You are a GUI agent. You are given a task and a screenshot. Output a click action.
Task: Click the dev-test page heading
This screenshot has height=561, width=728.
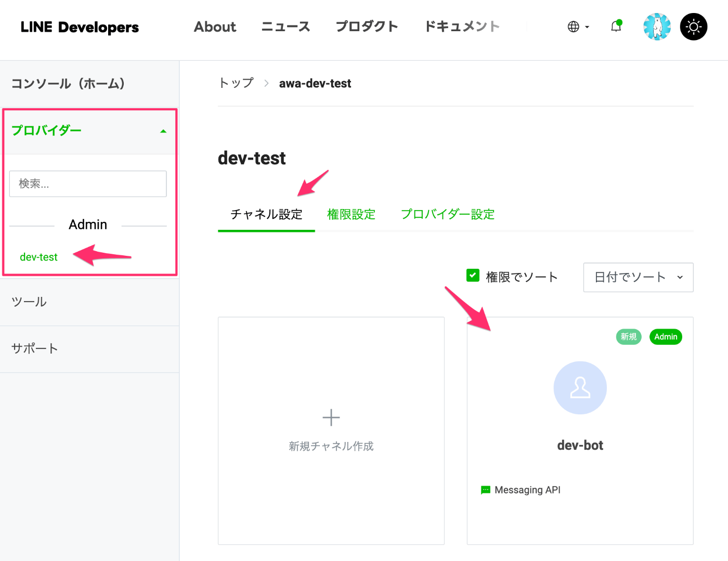click(x=252, y=158)
